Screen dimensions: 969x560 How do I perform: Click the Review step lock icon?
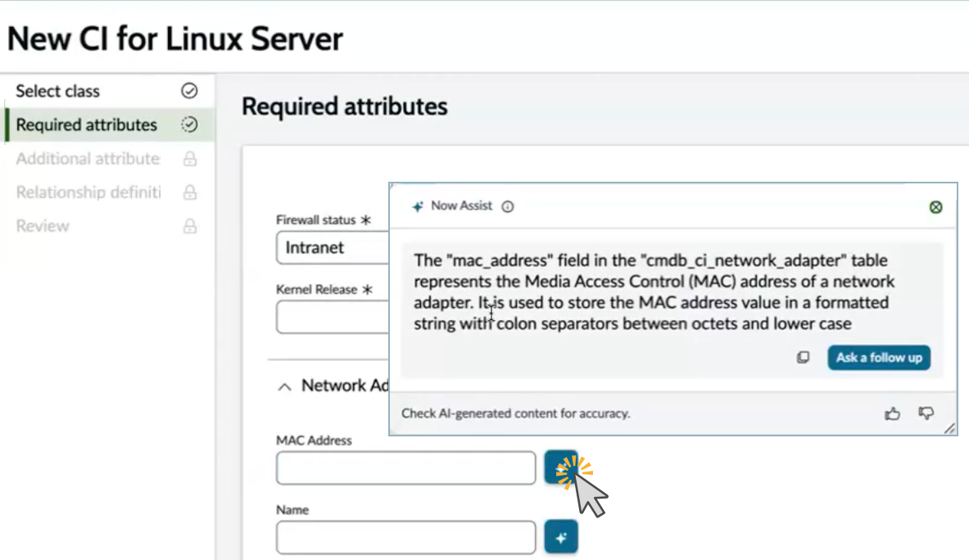(x=190, y=226)
